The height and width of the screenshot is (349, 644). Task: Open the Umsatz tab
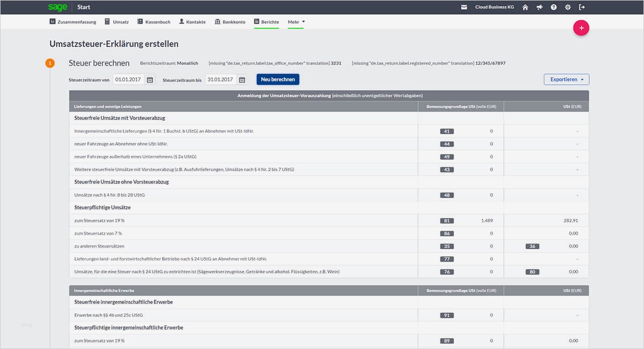coord(116,22)
